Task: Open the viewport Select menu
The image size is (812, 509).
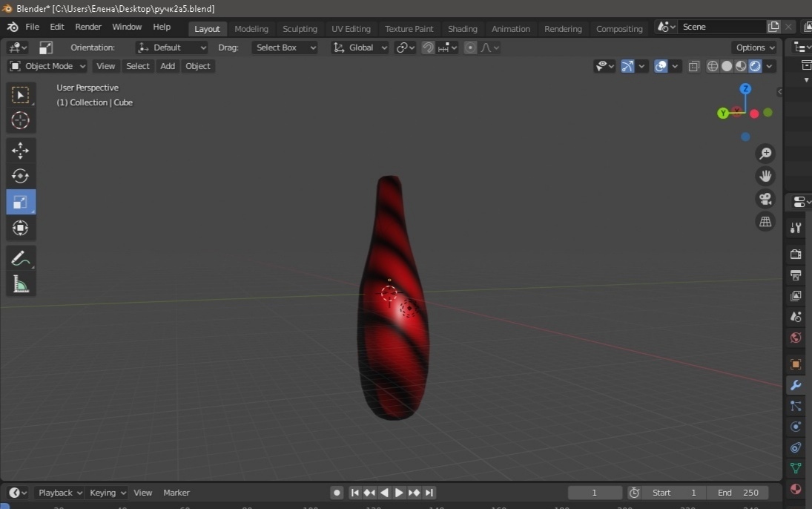Action: [x=138, y=66]
